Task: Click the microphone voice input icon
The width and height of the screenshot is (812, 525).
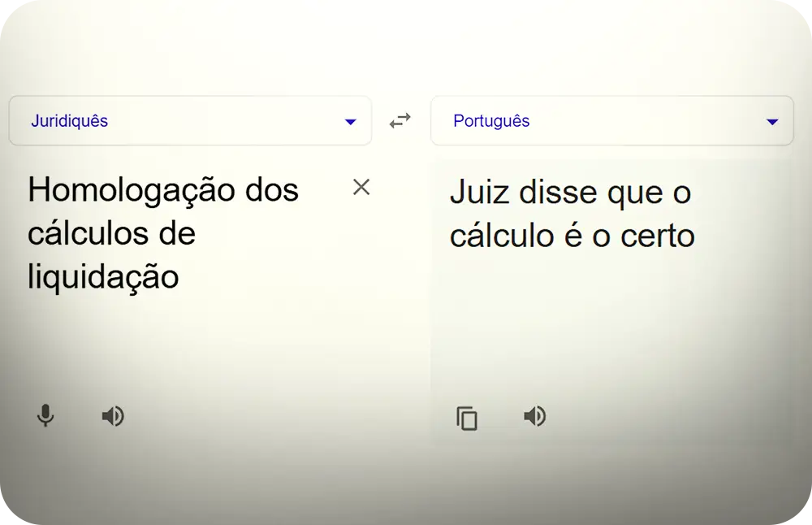Action: click(46, 416)
